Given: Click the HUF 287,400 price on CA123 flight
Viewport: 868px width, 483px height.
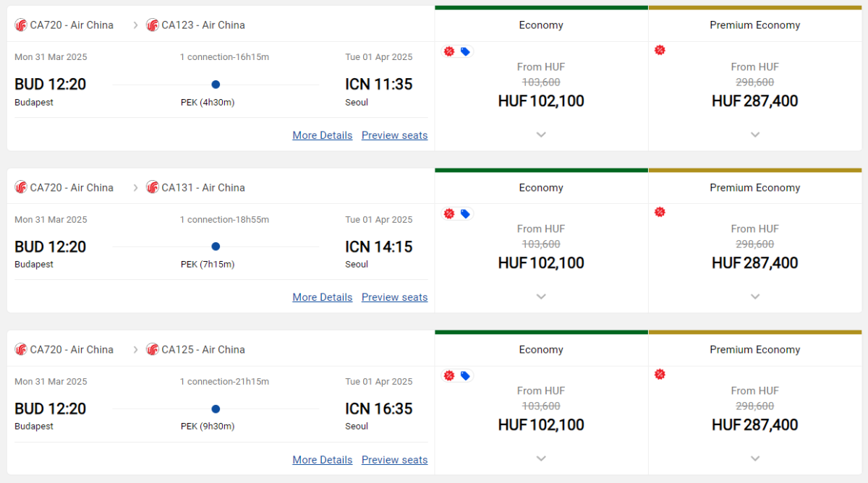Looking at the screenshot, I should click(755, 101).
